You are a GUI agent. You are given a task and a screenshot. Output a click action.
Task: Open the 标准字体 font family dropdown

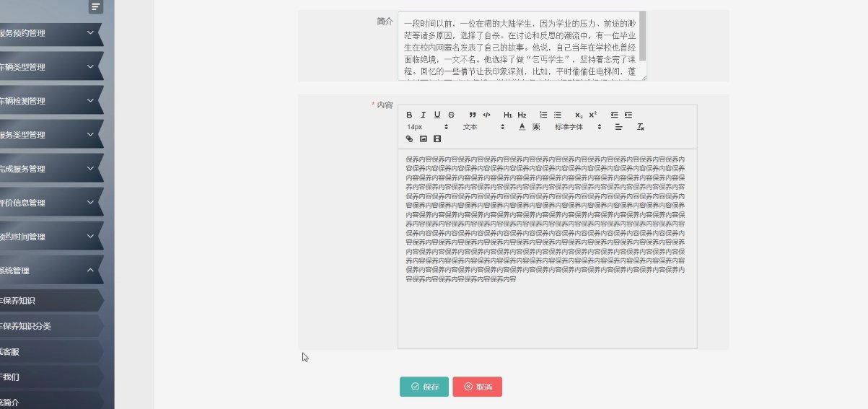click(578, 127)
